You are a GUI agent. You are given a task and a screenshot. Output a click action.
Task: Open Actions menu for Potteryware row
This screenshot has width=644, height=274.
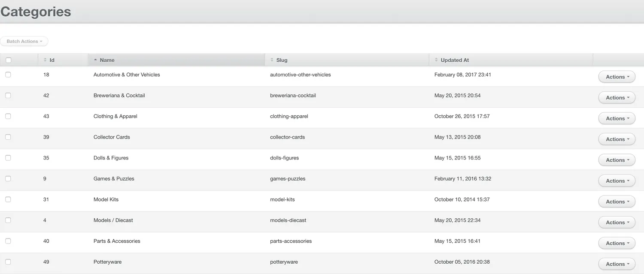pyautogui.click(x=617, y=264)
